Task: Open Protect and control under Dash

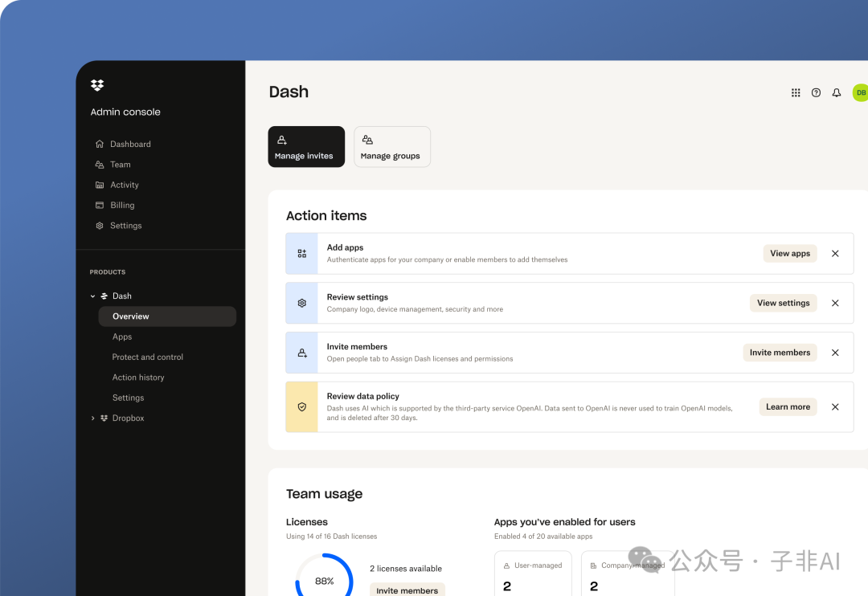Action: pyautogui.click(x=147, y=357)
